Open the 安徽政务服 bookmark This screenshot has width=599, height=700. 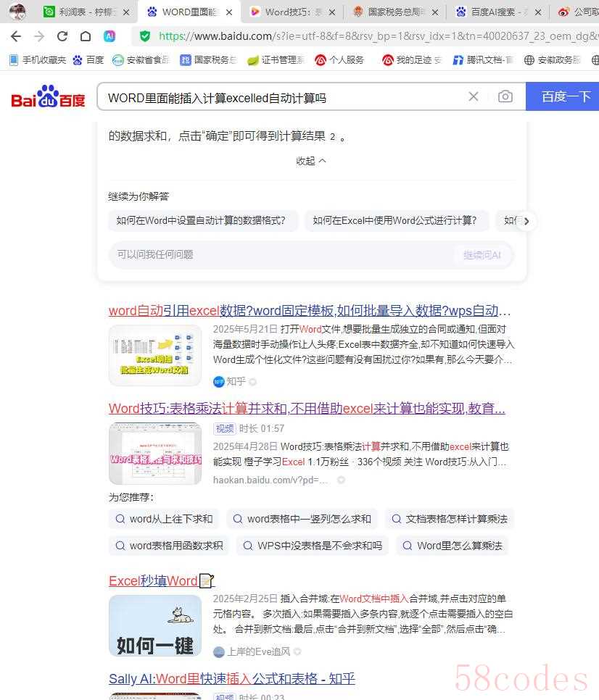click(x=552, y=60)
